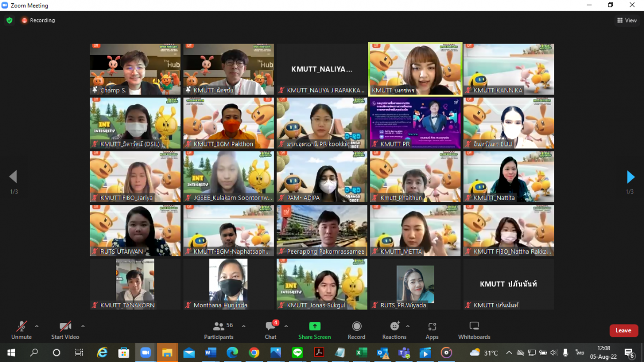Open Microsoft Edge from the taskbar
Viewport: 644px width, 362px height.
(232, 352)
